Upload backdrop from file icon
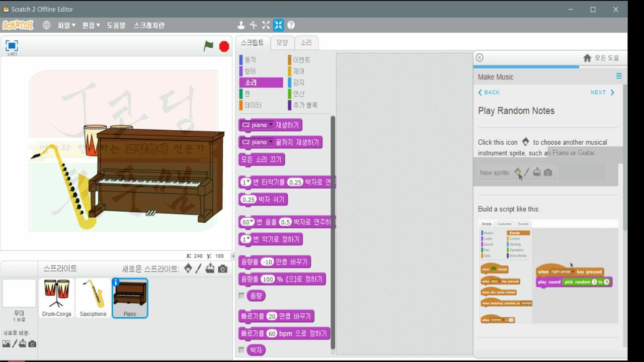 [23, 343]
